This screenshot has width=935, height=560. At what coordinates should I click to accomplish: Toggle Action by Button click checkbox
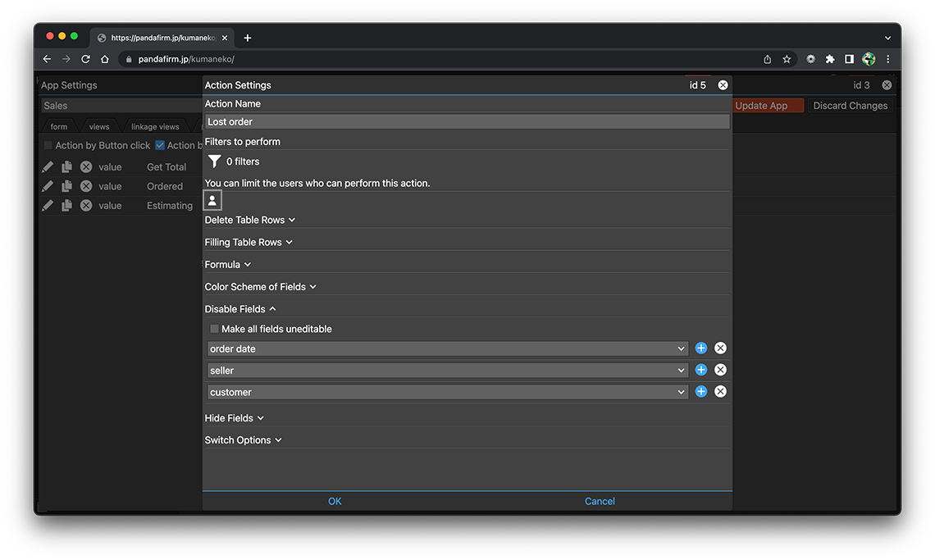pos(48,145)
